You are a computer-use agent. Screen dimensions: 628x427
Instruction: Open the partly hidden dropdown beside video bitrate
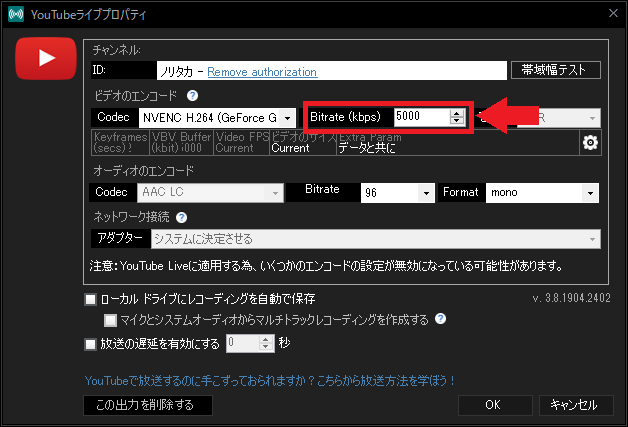(559, 118)
